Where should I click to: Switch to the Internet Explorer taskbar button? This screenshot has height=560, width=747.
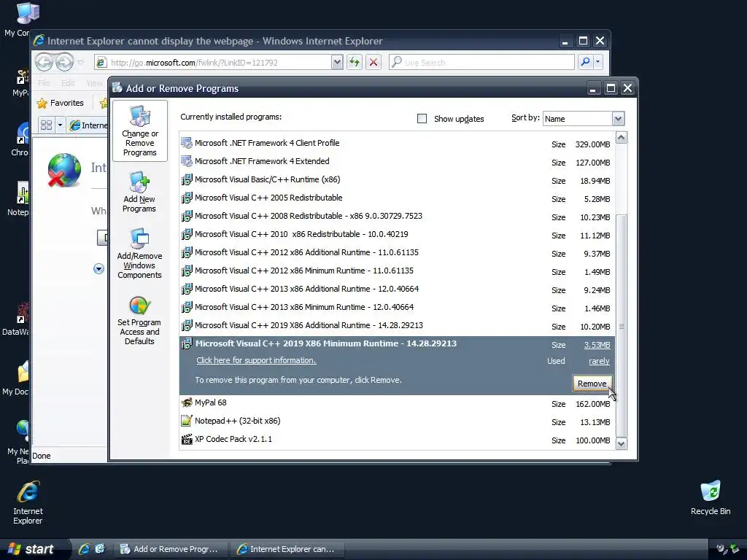287,549
